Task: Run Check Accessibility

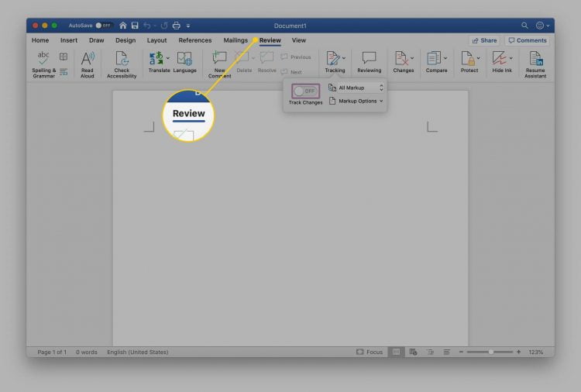Action: pos(122,64)
